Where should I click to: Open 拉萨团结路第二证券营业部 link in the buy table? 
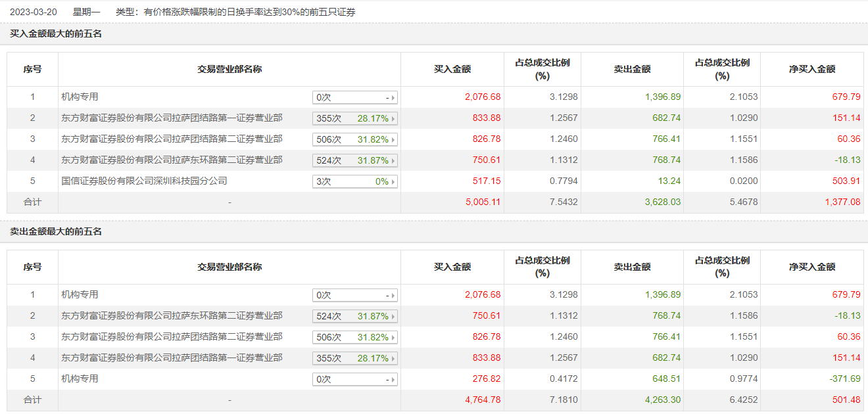click(x=172, y=139)
